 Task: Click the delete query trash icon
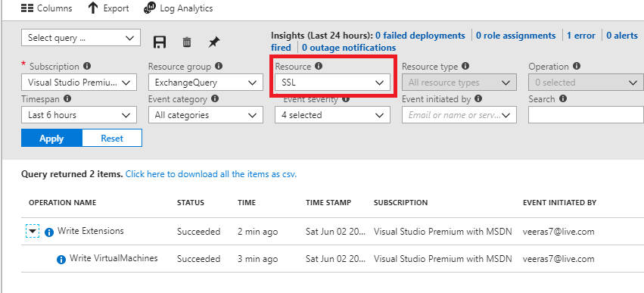187,42
